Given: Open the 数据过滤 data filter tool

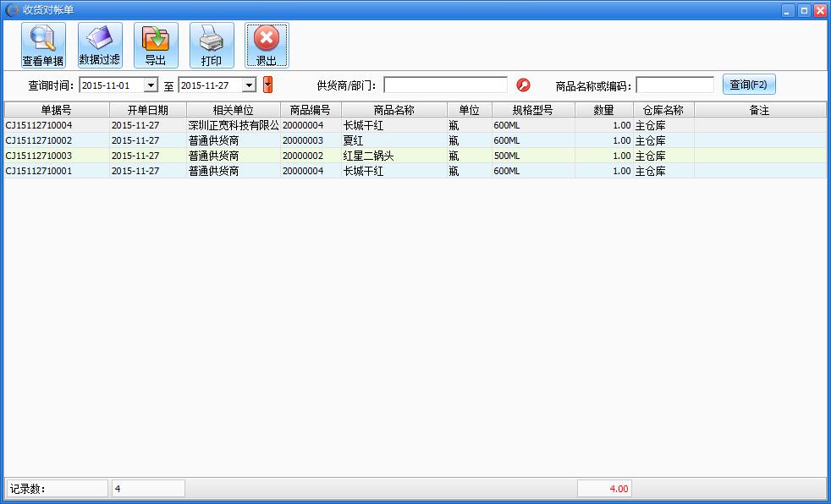Looking at the screenshot, I should [x=100, y=45].
